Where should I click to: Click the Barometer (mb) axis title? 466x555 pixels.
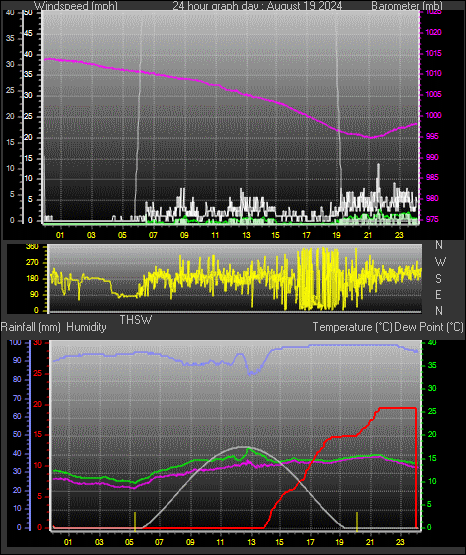coord(407,5)
